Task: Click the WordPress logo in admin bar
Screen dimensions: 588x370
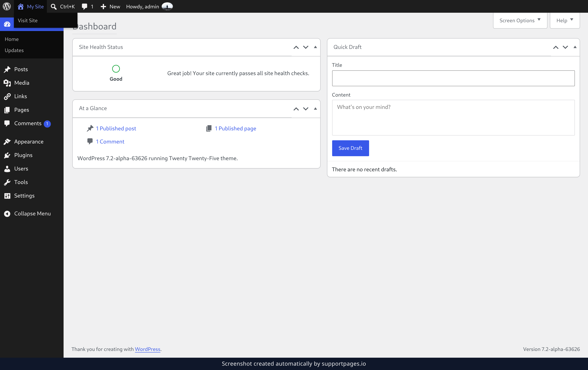Action: coord(7,6)
